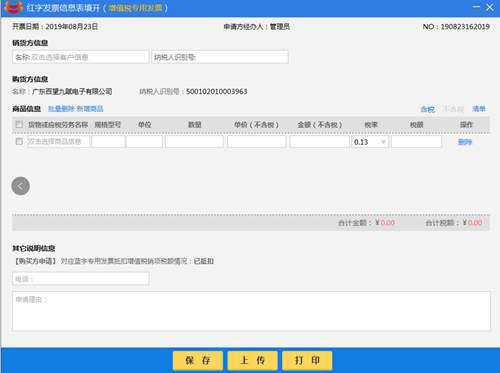The width and height of the screenshot is (500, 373).
Task: Select the 不含税 option
Action: 454,109
